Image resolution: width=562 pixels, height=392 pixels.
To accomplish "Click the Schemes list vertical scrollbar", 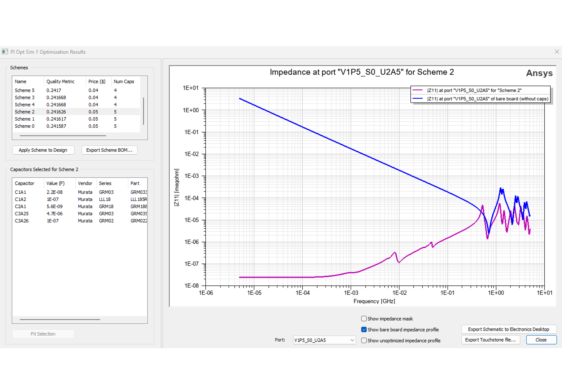I will [x=143, y=111].
